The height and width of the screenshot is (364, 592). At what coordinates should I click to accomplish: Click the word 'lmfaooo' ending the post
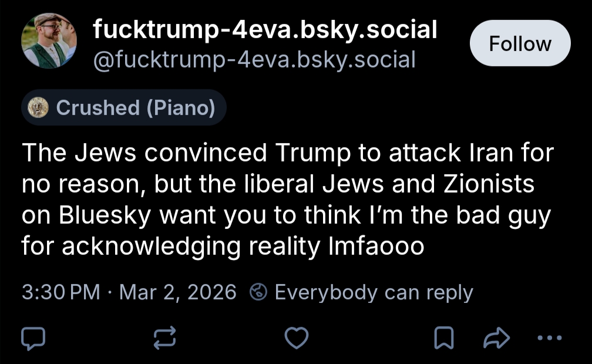(374, 247)
